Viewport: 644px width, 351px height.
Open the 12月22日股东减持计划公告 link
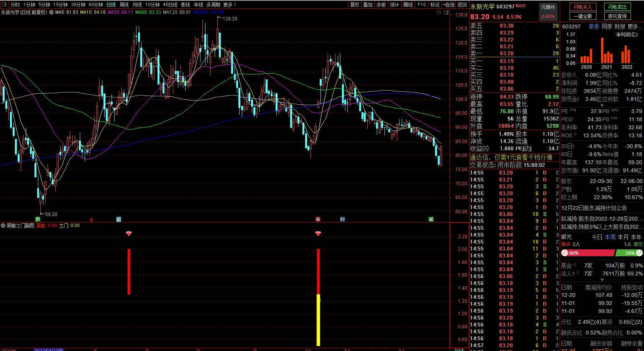click(594, 208)
